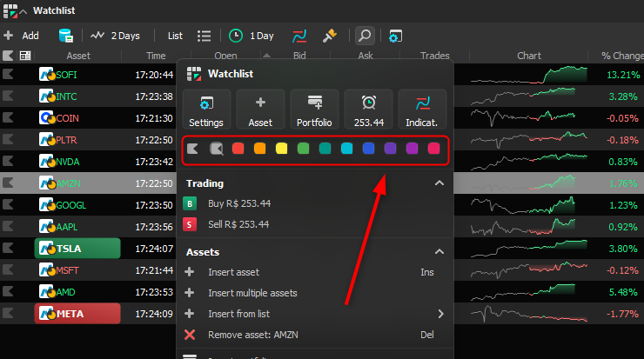Viewport: 644px width, 359px height.
Task: Click the table layout icon in header row
Action: [25, 56]
